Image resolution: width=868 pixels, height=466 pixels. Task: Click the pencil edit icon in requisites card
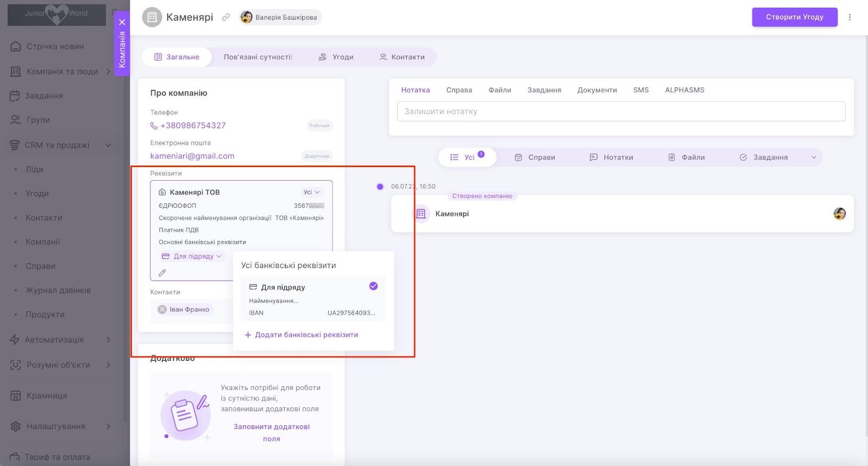click(162, 273)
